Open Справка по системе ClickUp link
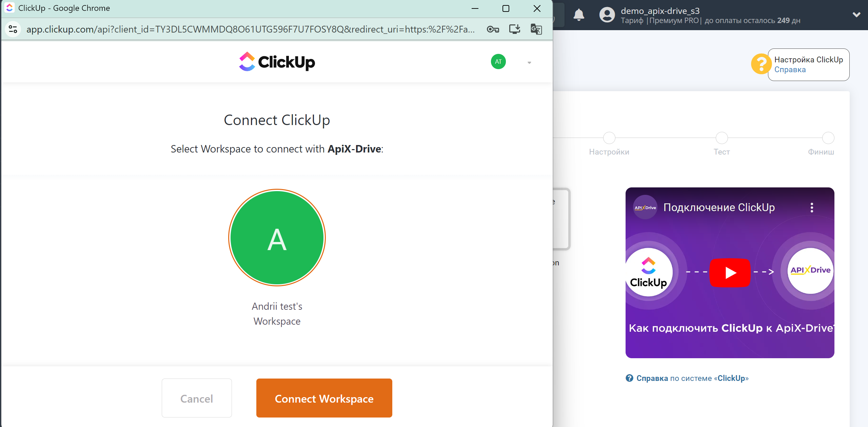Viewport: 868px width, 427px height. pos(692,378)
